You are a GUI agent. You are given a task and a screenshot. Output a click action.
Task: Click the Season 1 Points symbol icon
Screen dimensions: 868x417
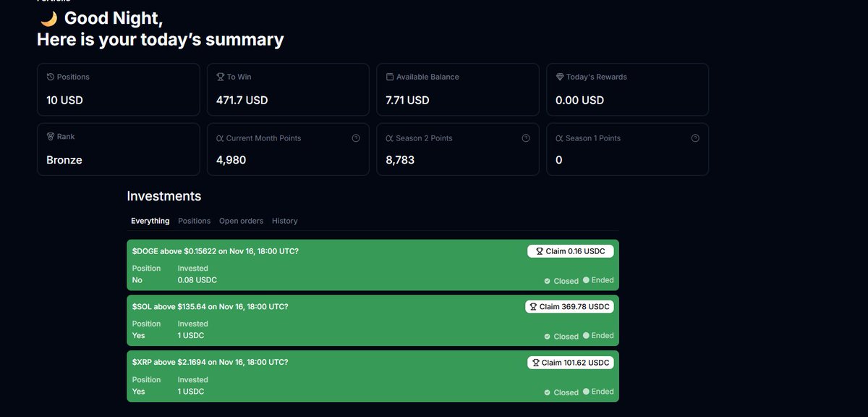click(x=559, y=138)
